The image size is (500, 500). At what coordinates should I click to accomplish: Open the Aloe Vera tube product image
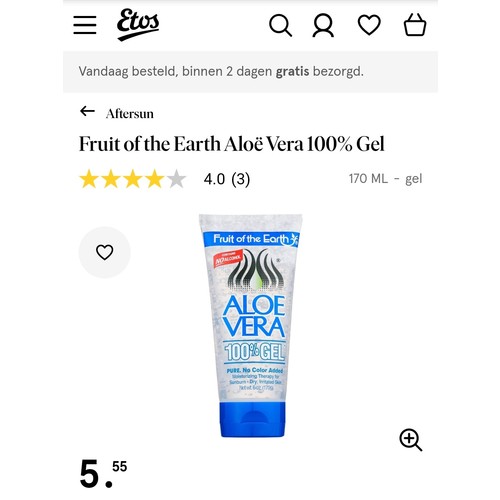(251, 326)
